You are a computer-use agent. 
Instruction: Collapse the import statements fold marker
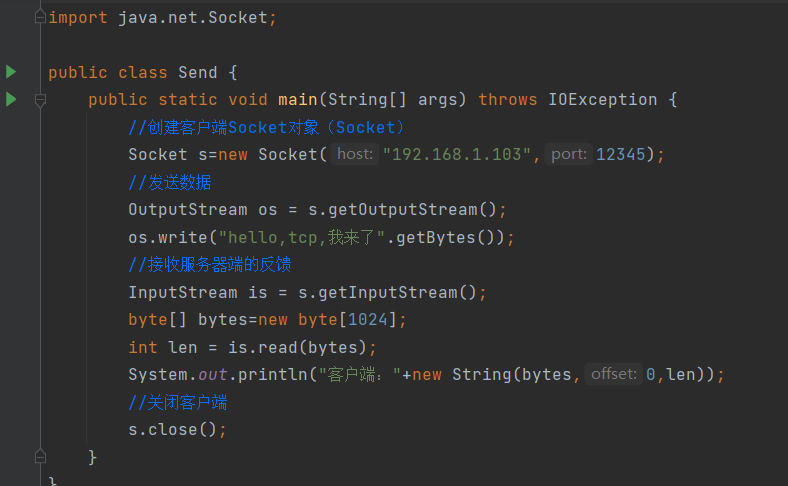pos(40,18)
